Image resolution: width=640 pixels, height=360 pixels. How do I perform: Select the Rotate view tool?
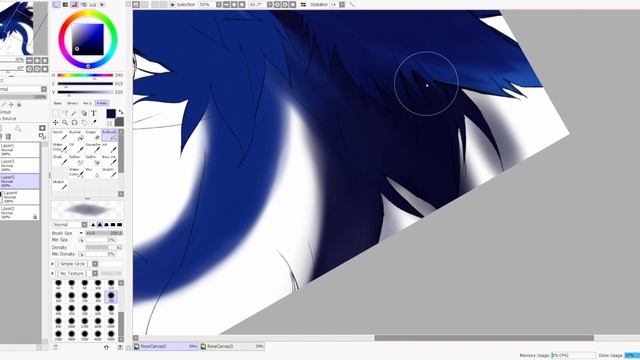pyautogui.click(x=74, y=122)
